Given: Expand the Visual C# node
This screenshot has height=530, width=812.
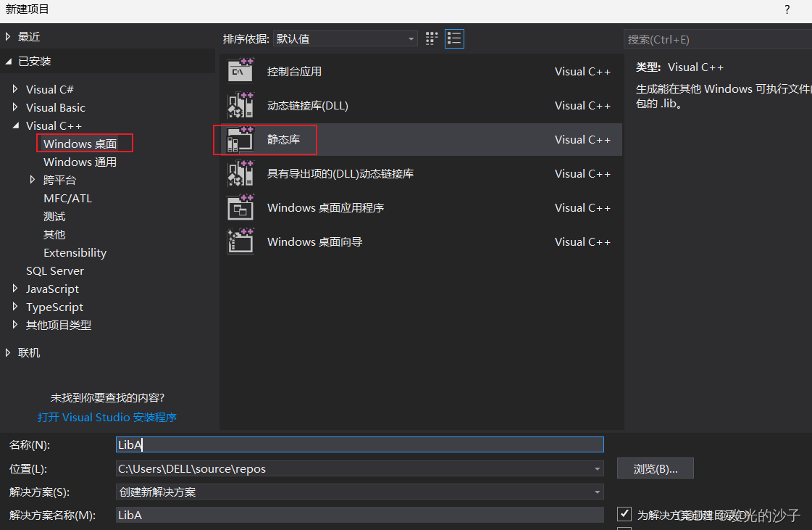Looking at the screenshot, I should tap(15, 89).
